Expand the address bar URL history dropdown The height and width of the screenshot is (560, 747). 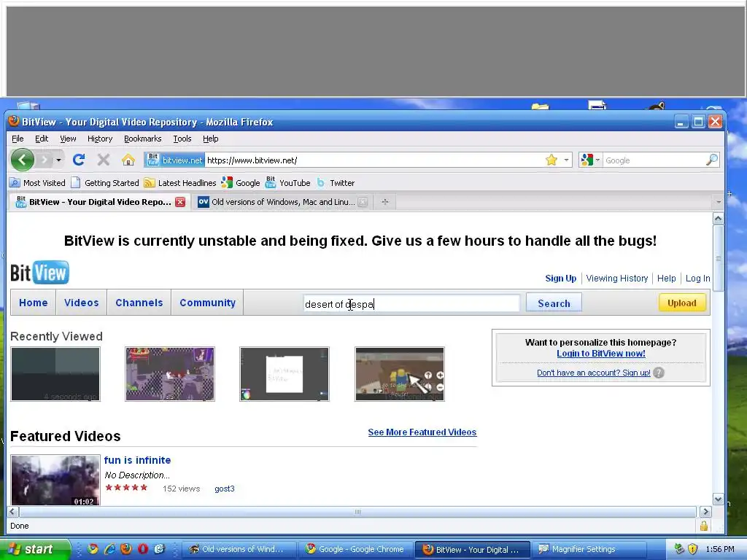click(566, 160)
